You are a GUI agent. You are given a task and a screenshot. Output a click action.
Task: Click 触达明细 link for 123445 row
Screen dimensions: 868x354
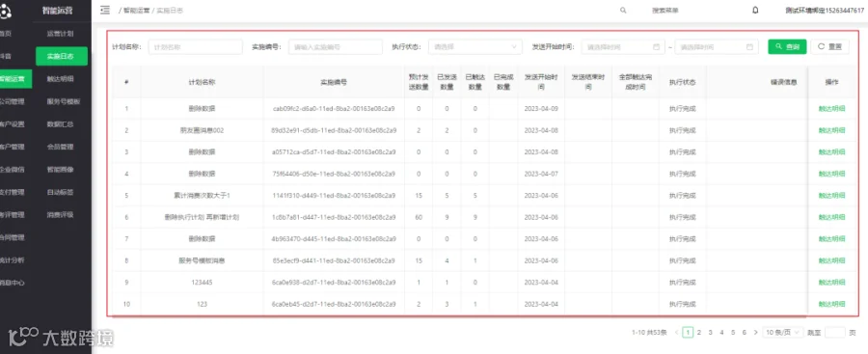831,283
